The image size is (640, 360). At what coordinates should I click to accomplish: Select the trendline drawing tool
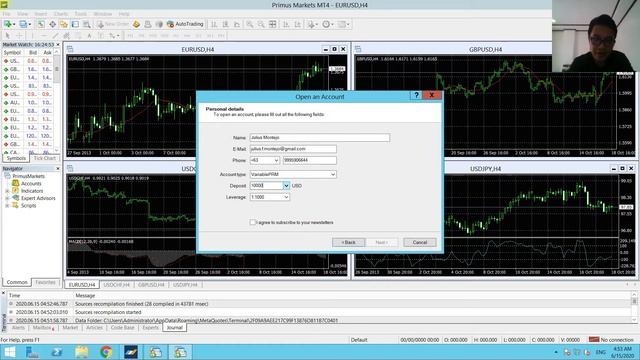click(55, 36)
